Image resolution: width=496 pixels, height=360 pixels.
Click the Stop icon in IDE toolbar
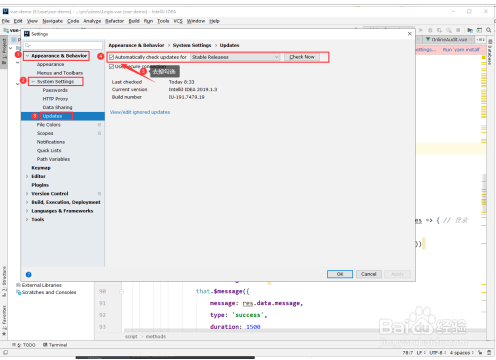458,30
